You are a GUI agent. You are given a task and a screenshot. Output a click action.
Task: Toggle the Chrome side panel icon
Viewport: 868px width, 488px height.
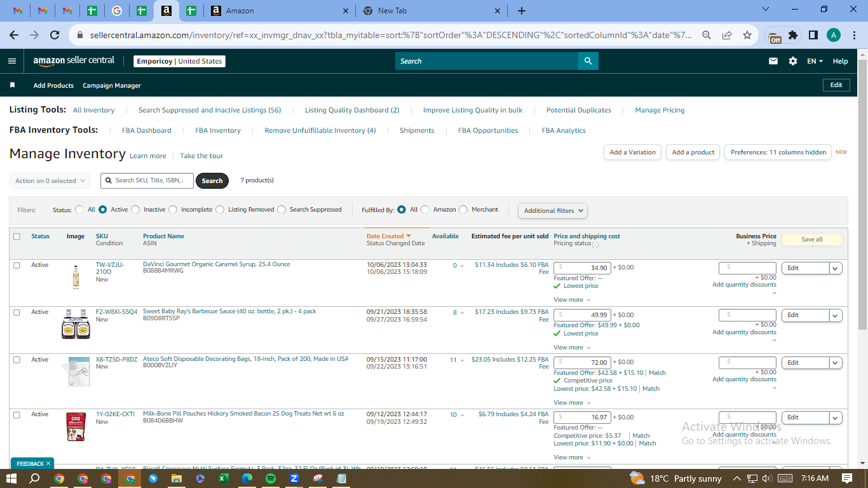coord(813,36)
